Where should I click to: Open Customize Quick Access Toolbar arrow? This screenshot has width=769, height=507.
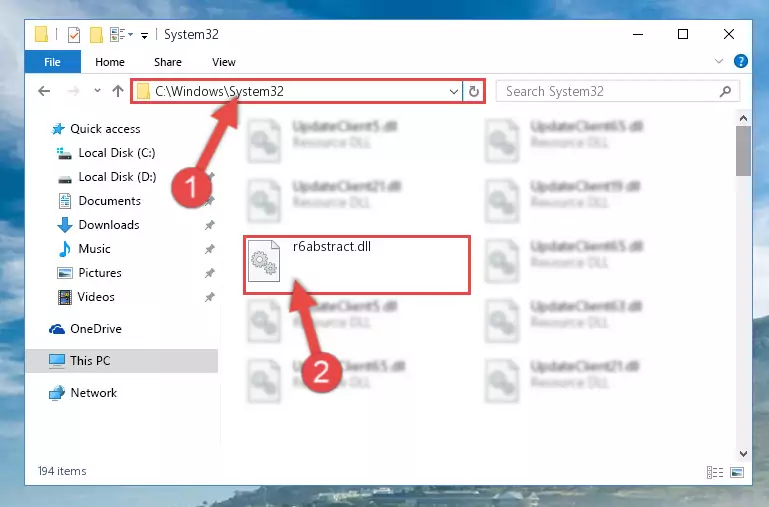pos(144,35)
